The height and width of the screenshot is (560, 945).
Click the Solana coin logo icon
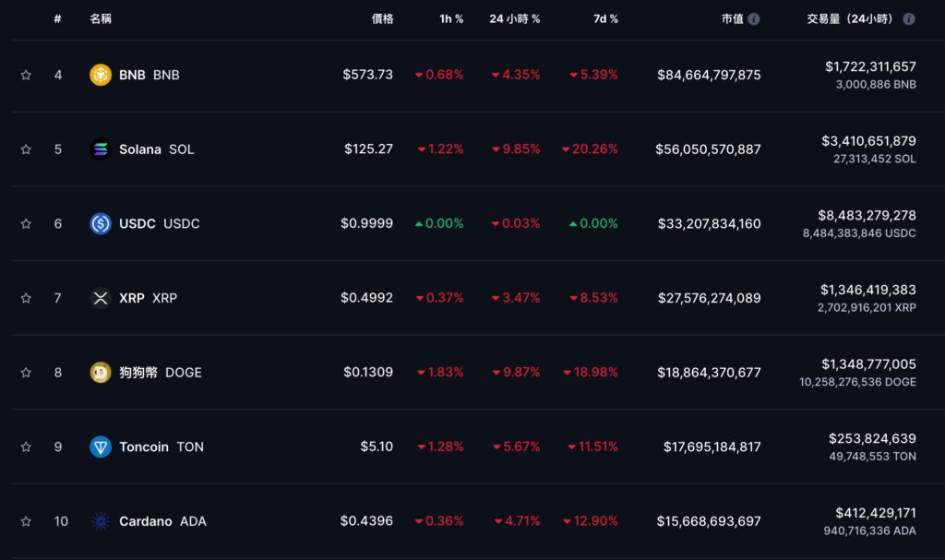101,149
